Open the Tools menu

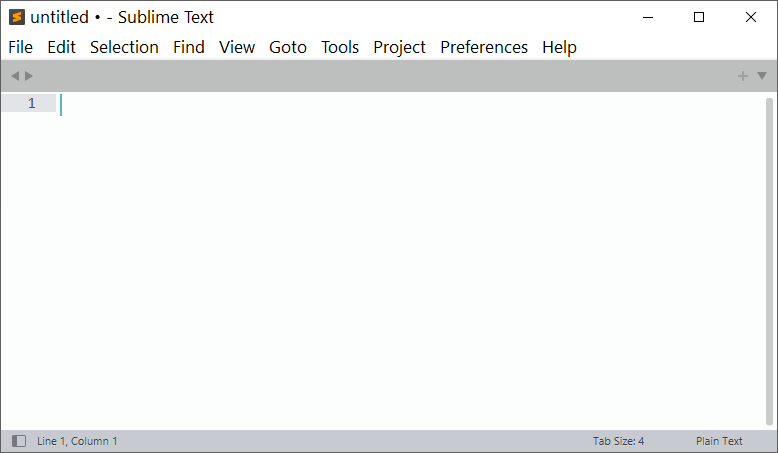340,47
